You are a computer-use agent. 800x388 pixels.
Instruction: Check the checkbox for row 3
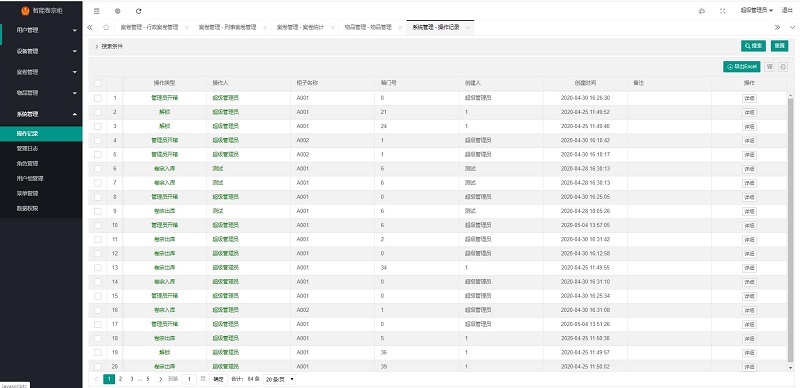click(x=97, y=126)
